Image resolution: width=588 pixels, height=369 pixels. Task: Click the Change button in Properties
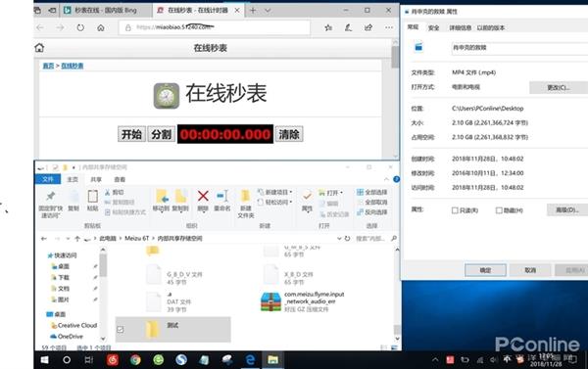[559, 87]
